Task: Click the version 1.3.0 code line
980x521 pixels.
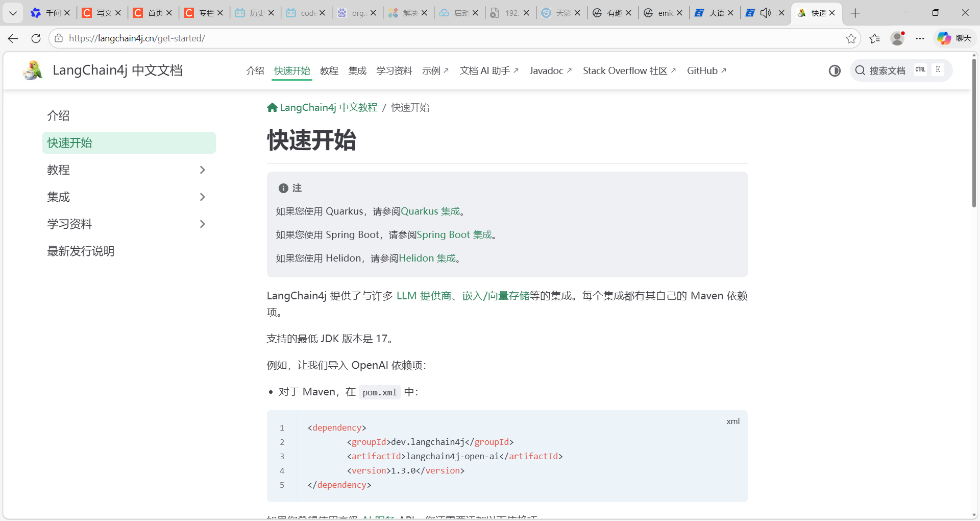Action: [x=406, y=470]
